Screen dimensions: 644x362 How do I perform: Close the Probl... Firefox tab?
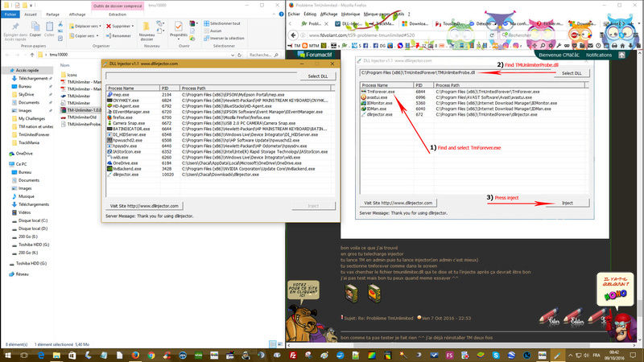tap(327, 24)
